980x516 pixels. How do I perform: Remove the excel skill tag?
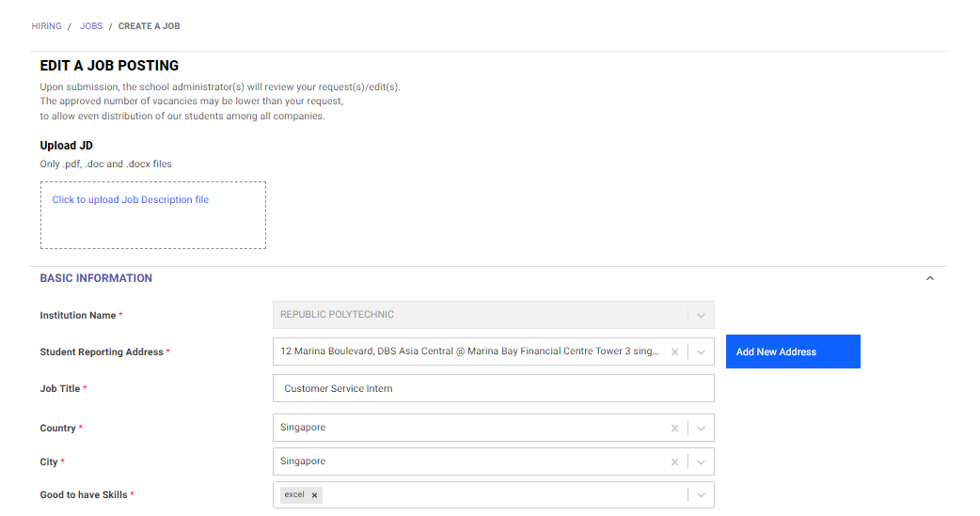(x=314, y=494)
